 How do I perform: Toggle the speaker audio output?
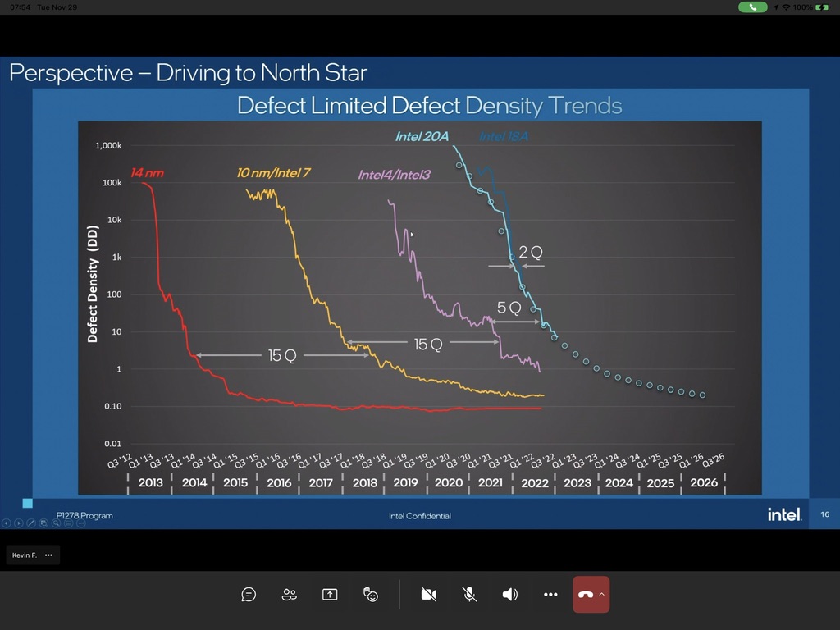(509, 595)
